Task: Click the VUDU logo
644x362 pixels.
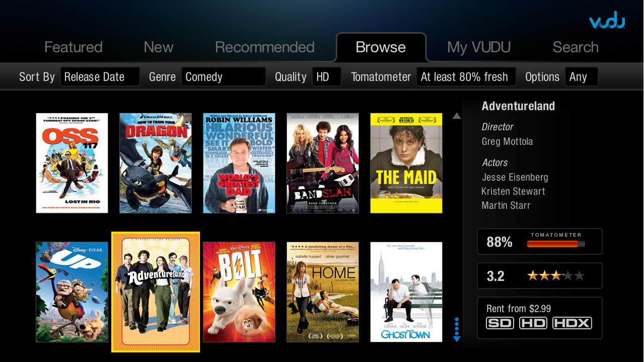Action: [x=607, y=21]
